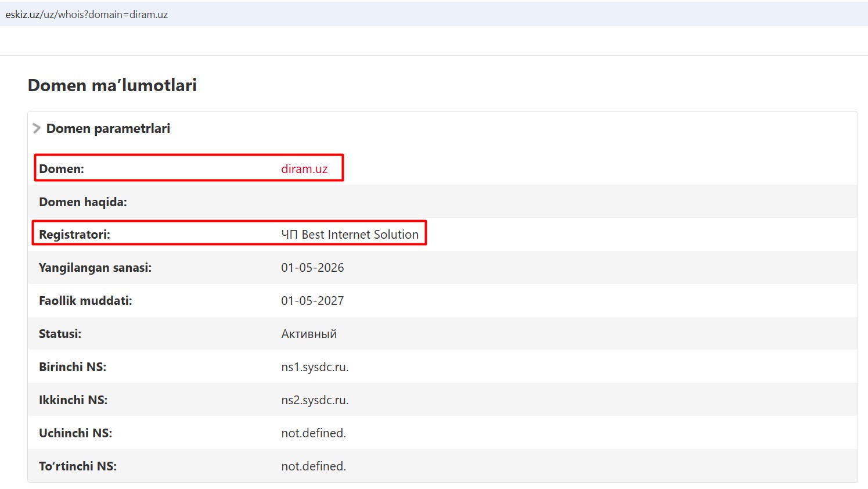Image resolution: width=868 pixels, height=489 pixels.
Task: Select ns2.sysdc.ru. nameserver value
Action: tap(315, 400)
